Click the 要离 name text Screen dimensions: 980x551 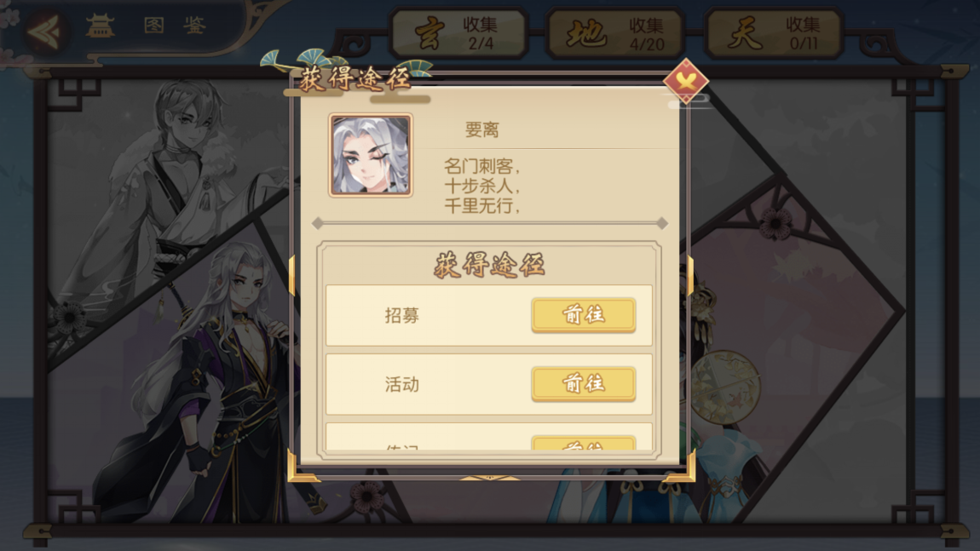tap(481, 129)
